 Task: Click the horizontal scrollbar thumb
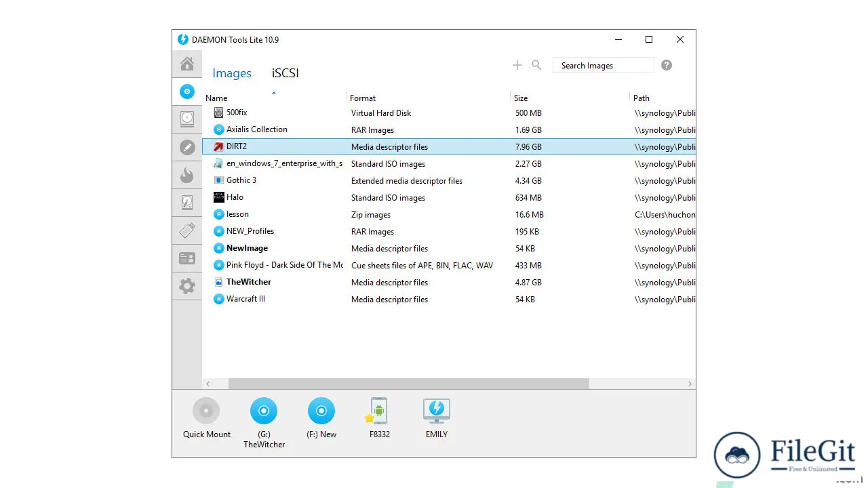(x=409, y=384)
